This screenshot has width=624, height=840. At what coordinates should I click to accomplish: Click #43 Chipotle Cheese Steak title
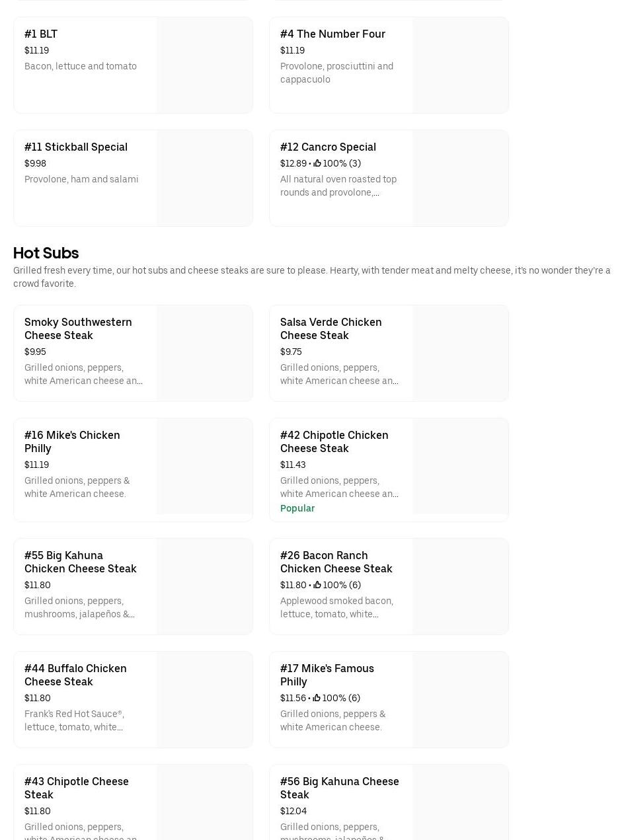(77, 788)
